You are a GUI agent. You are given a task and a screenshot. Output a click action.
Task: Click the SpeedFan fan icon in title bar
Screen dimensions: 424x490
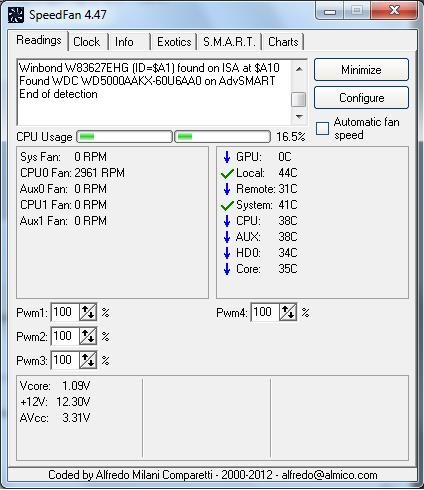coord(16,15)
